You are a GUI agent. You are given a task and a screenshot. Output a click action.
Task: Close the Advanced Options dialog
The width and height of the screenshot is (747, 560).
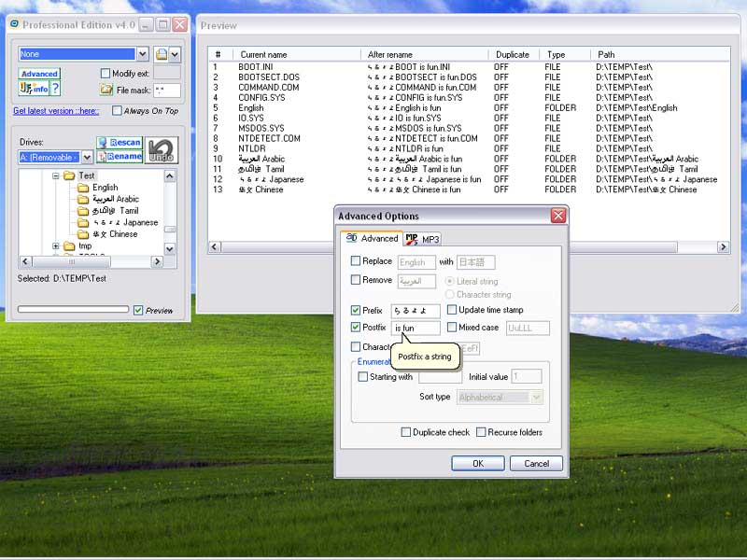[x=558, y=216]
